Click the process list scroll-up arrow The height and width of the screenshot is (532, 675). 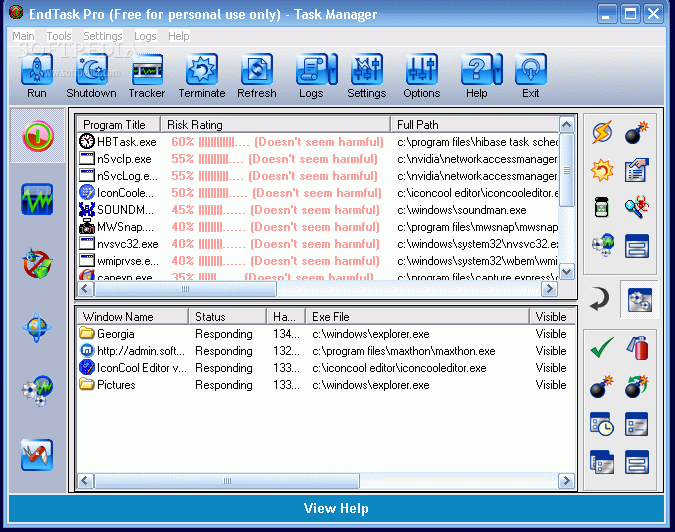567,125
